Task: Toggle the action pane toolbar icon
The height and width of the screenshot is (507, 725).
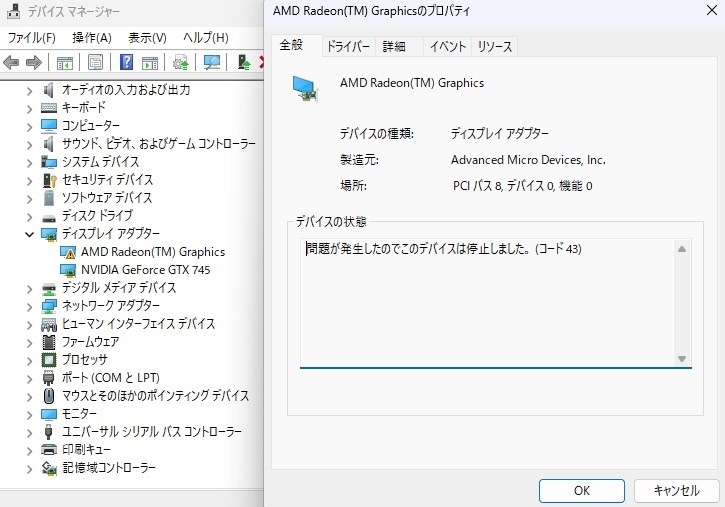Action: (149, 62)
